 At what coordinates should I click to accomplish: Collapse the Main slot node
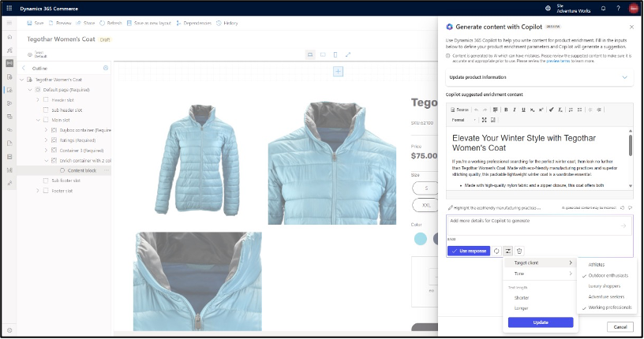(x=38, y=120)
